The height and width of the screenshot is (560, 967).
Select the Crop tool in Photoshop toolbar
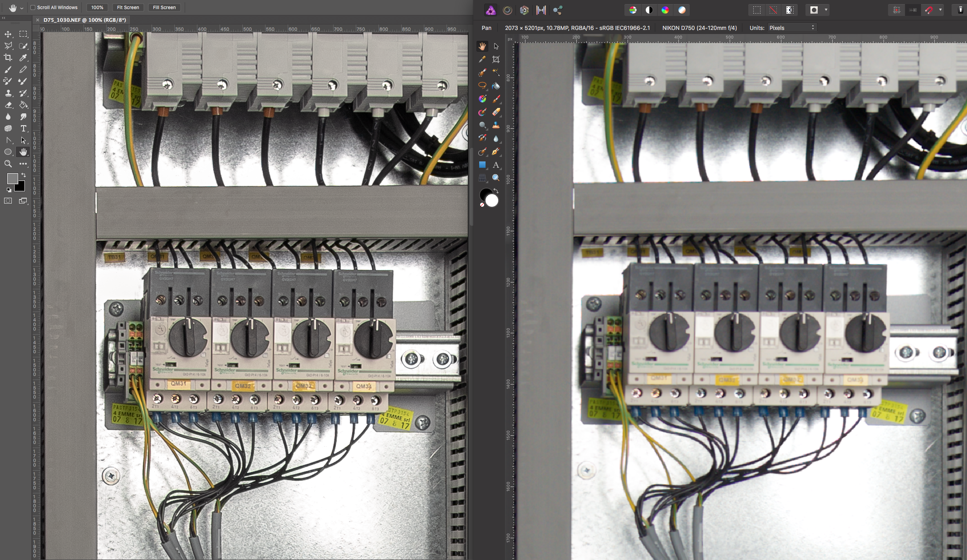coord(8,58)
